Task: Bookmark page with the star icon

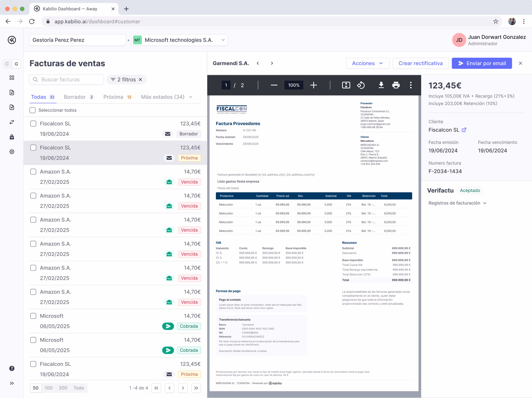Action: point(495,21)
